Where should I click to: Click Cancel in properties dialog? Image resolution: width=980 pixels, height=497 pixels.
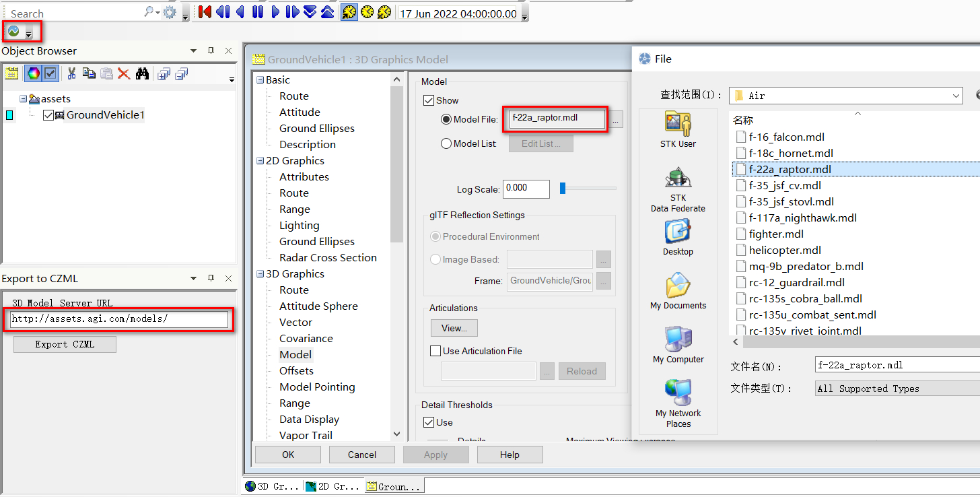[x=362, y=455]
